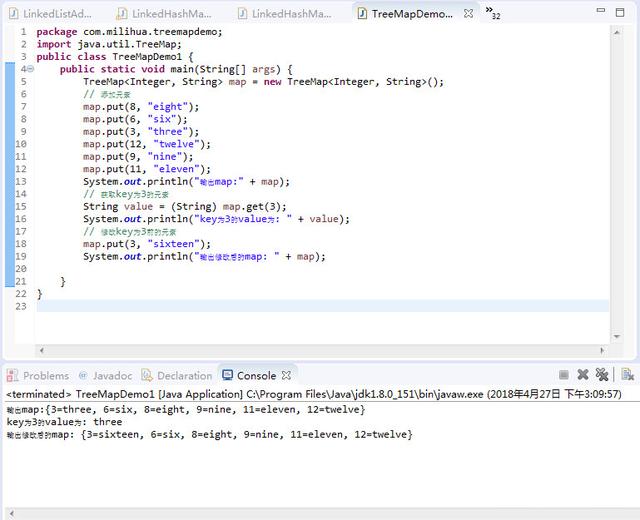Click the TreeMapDemo tab Java file icon
The height and width of the screenshot is (520, 640).
[362, 14]
